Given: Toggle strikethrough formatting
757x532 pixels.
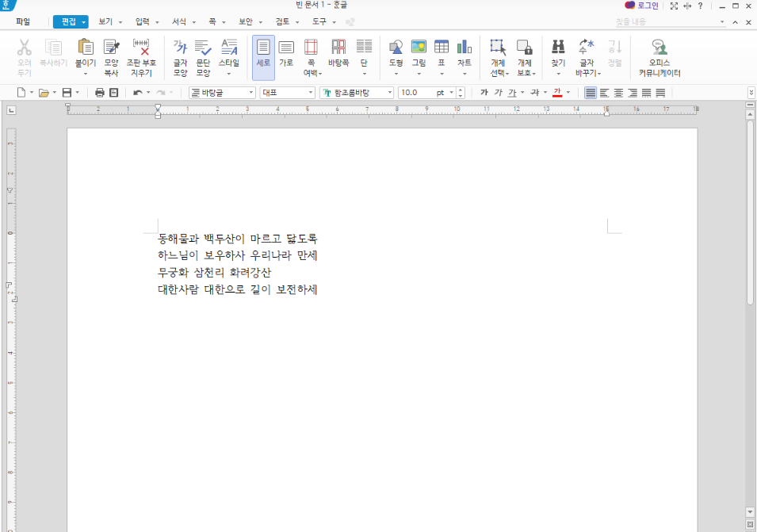Looking at the screenshot, I should pyautogui.click(x=535, y=93).
